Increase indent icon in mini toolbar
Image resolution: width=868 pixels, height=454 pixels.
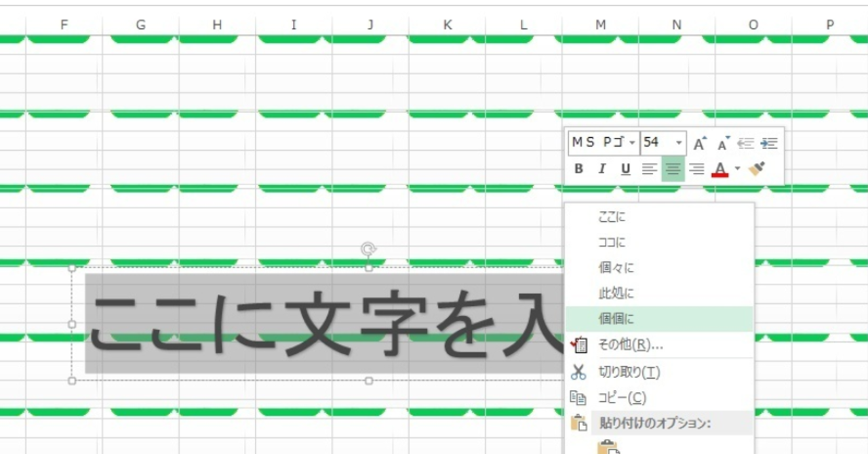pyautogui.click(x=769, y=143)
